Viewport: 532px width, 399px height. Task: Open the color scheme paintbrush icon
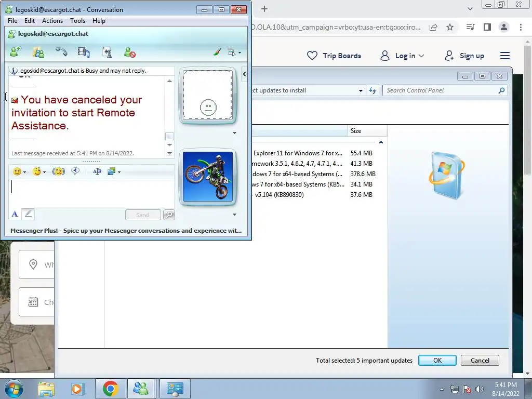[x=217, y=52]
